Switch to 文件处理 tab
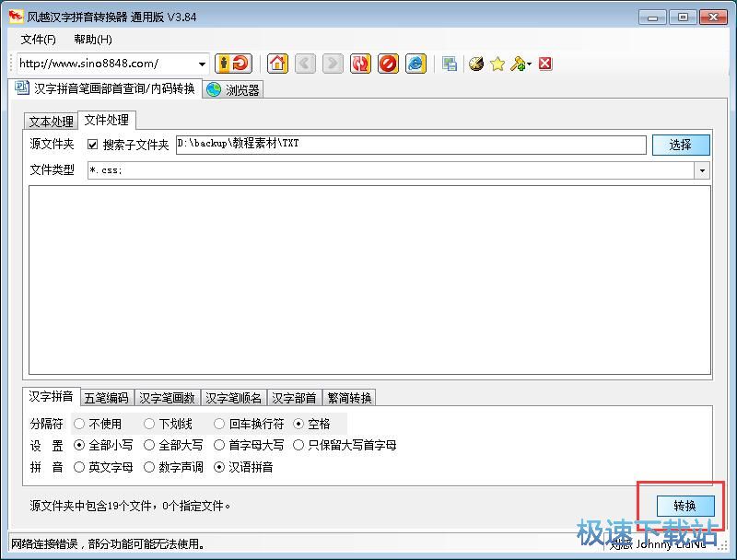 pos(107,120)
